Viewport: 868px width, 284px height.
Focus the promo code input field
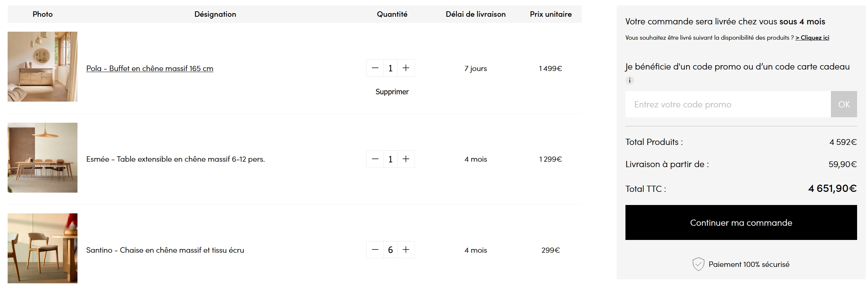click(728, 104)
